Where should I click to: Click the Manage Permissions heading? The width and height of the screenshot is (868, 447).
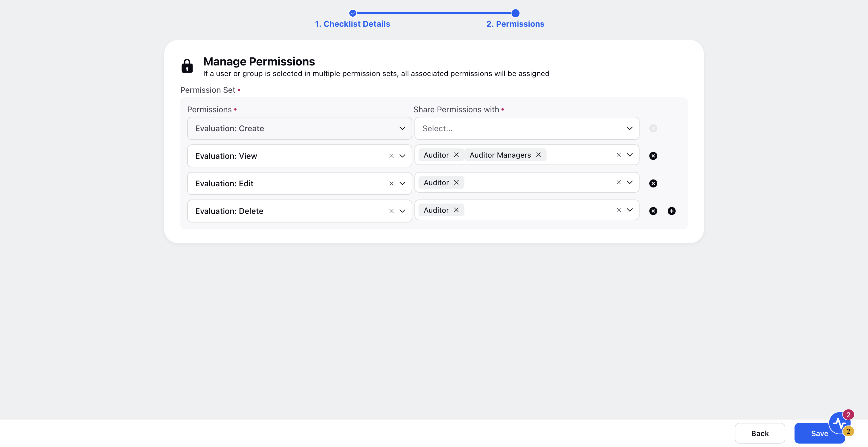[x=259, y=62]
